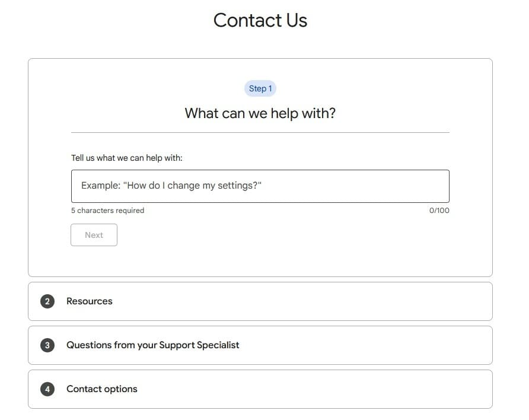Click the Contact Us page title
Viewport: 529px width, 420px height.
260,20
